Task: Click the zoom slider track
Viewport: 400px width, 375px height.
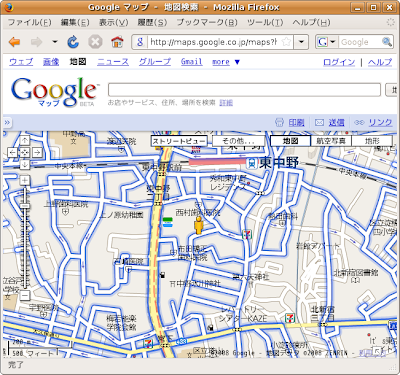Action: tap(25, 238)
